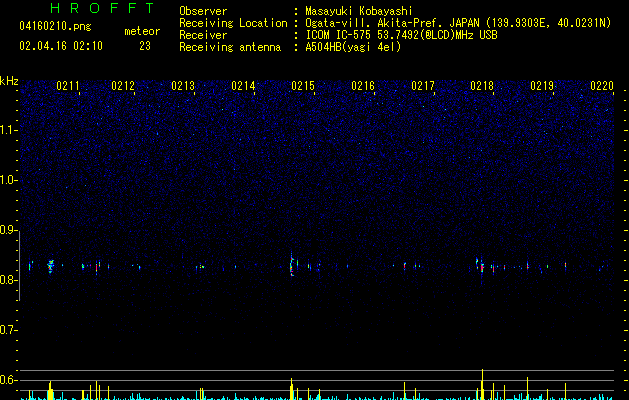Click the 0213 time marker
629x400 pixels.
[183, 86]
